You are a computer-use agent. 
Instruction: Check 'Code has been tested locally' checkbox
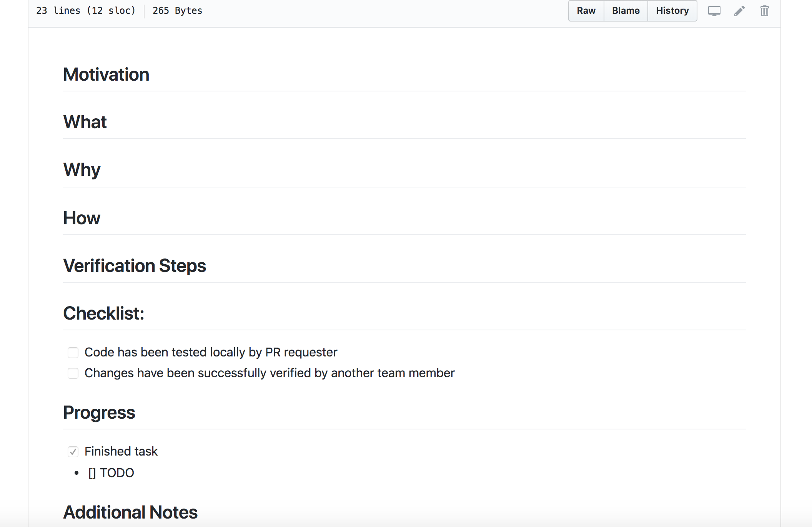[x=73, y=353]
